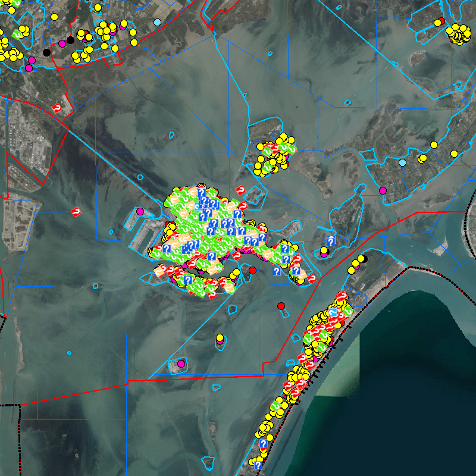Viewport: 476px width, 476px height.
Task: Select magenta dot on port pier west of Venice
Action: click(x=140, y=211)
